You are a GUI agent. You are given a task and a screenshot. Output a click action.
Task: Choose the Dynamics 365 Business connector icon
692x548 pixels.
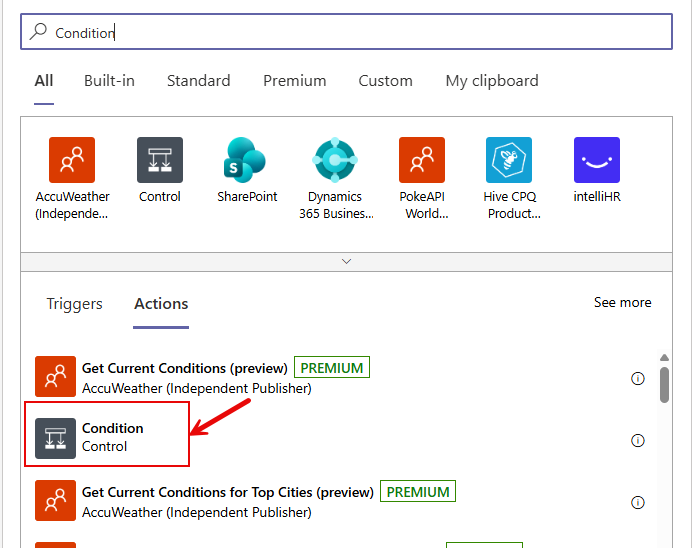(335, 160)
